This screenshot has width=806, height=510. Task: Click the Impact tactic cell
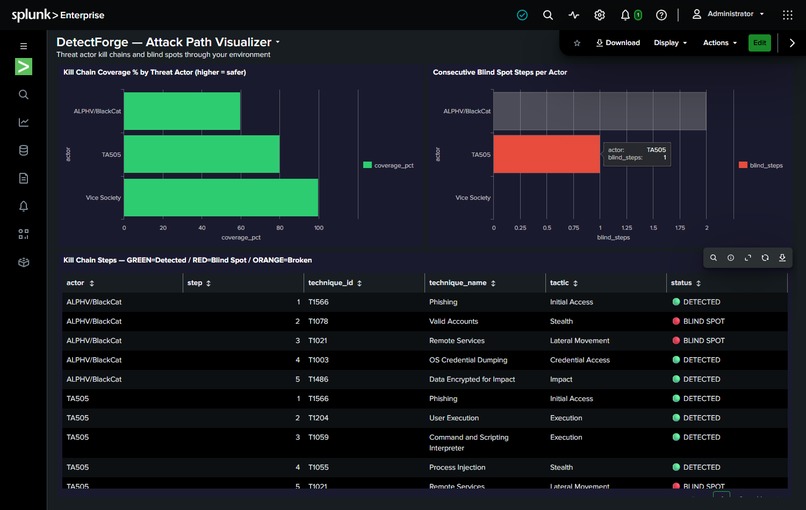click(x=561, y=379)
